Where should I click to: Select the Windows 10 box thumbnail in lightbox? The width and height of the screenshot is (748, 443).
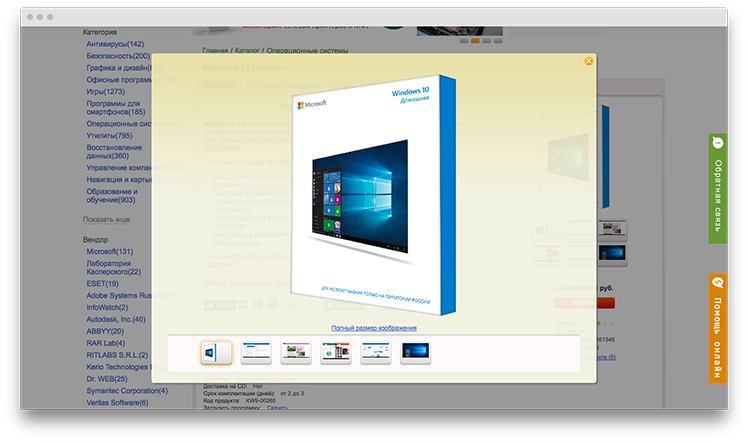(x=216, y=353)
